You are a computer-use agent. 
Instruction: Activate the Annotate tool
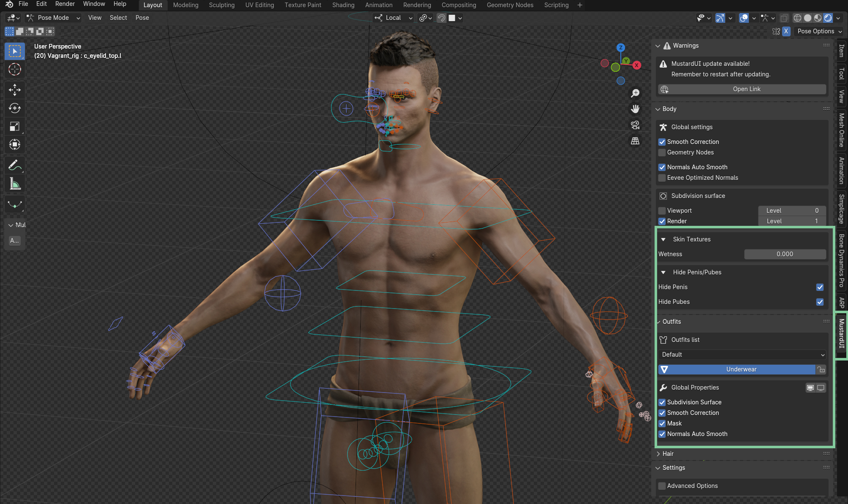(15, 165)
